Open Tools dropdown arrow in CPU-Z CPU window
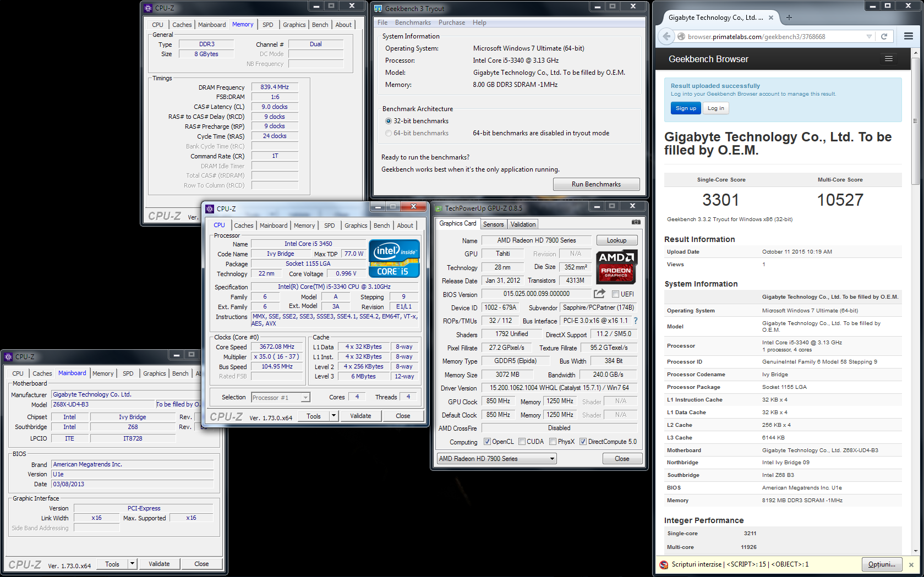 [x=333, y=416]
